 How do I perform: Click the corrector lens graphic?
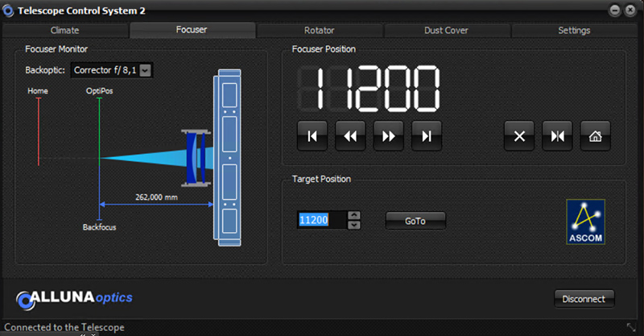pos(196,158)
